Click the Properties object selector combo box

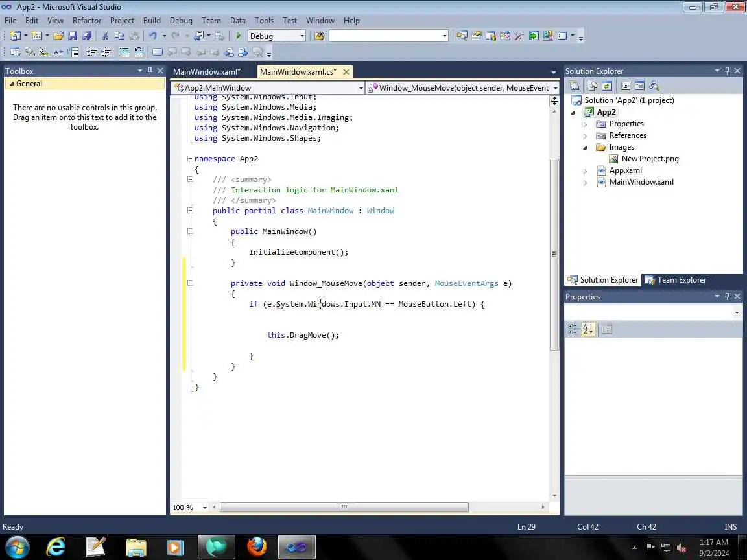653,312
